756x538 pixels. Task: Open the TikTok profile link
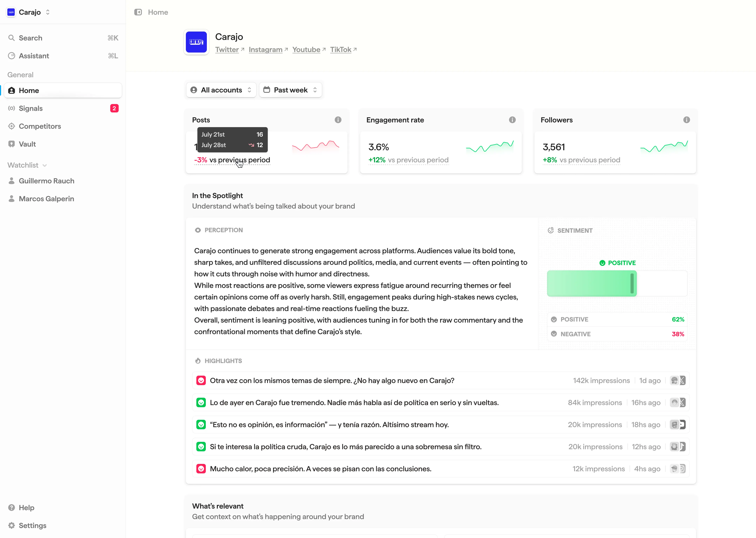(x=341, y=50)
